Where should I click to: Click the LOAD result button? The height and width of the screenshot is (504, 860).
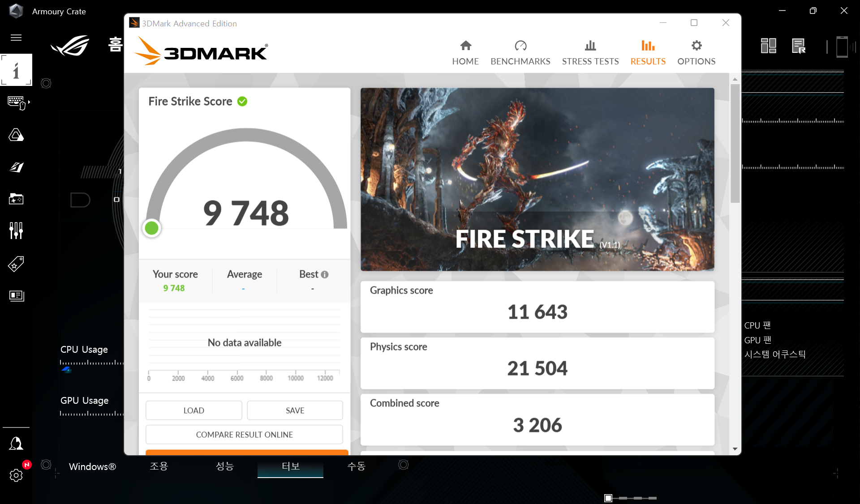click(193, 410)
